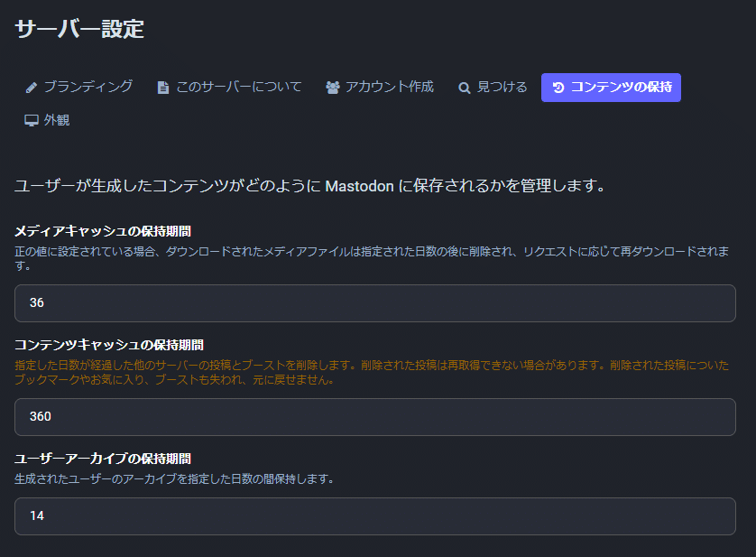Click the magnifier icon beside 見つける
The image size is (756, 557).
(465, 88)
